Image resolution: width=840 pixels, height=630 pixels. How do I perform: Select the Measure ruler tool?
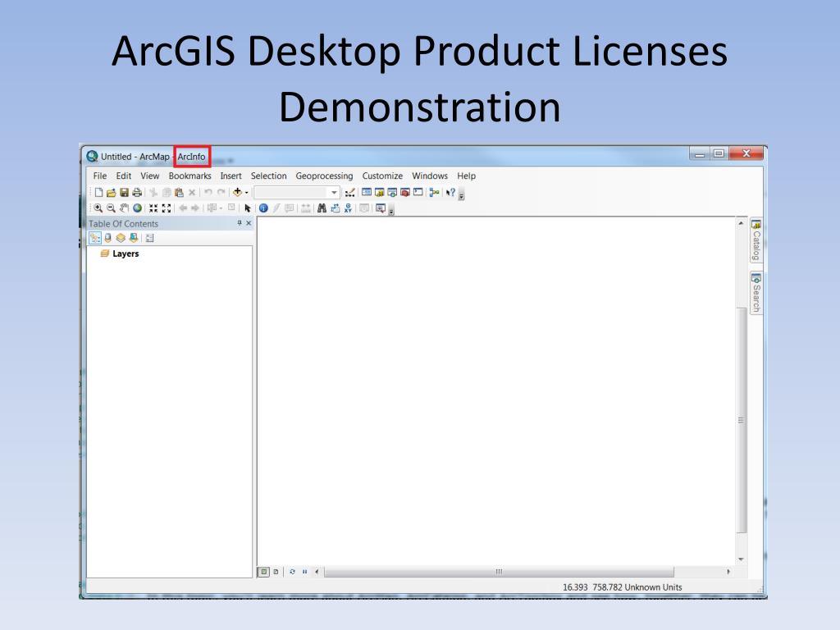click(305, 208)
